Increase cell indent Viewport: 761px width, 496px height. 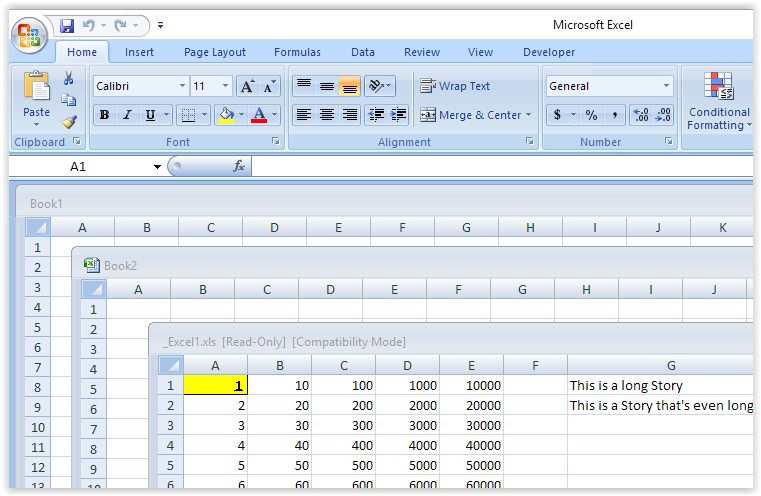click(x=398, y=115)
